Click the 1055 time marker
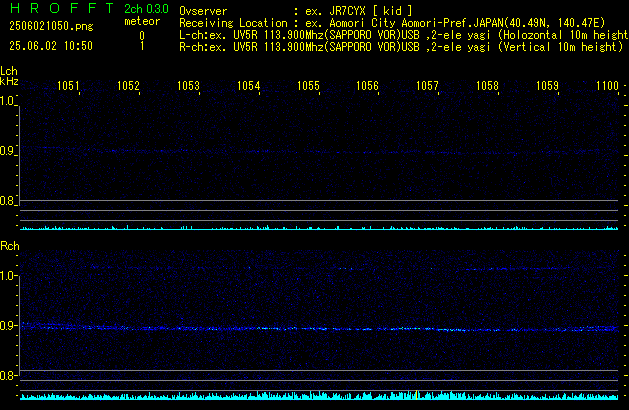This screenshot has height=410, width=629. (x=308, y=86)
